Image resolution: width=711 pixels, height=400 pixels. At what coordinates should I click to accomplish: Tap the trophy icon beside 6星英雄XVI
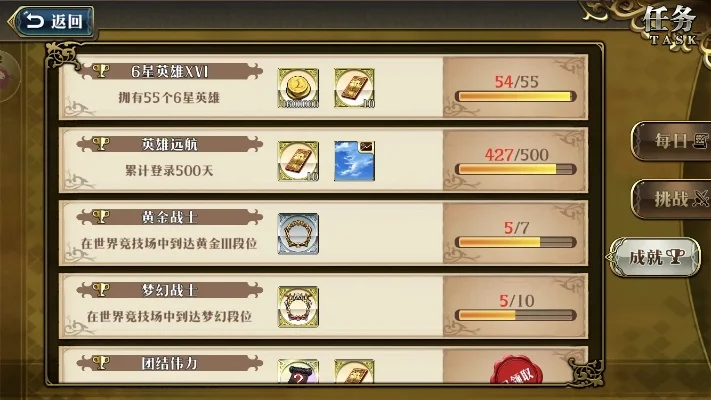pyautogui.click(x=101, y=71)
